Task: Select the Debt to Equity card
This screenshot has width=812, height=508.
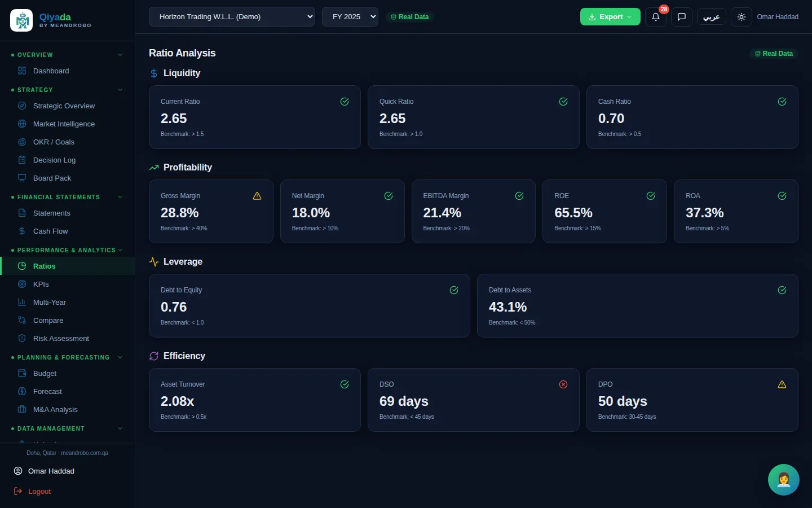Action: click(310, 306)
